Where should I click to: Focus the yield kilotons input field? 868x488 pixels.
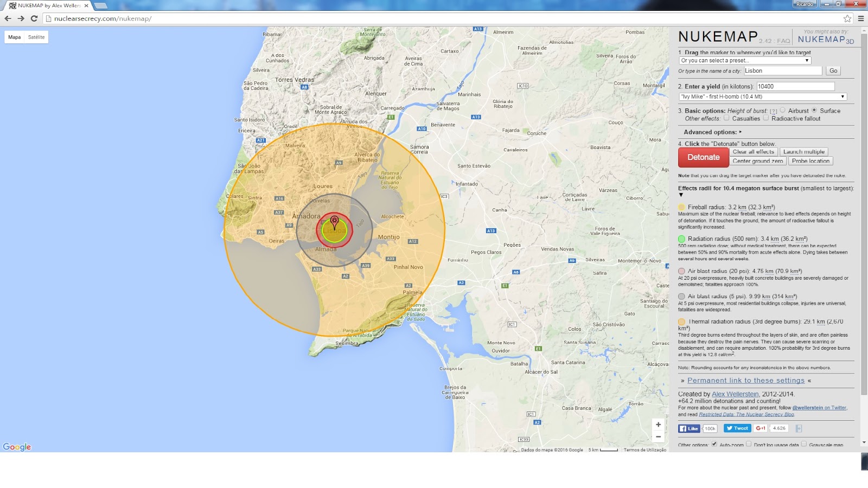click(795, 86)
